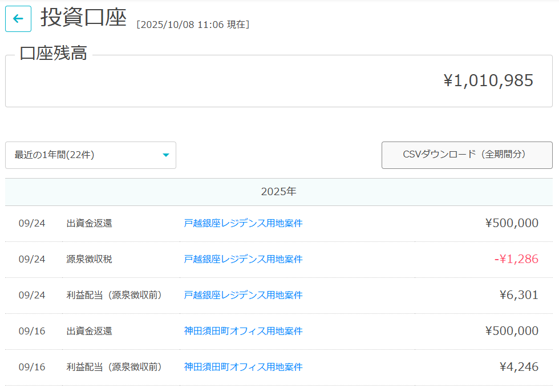Click the ¥500,000 amount dated 09/16
The width and height of the screenshot is (559, 392).
coord(512,331)
